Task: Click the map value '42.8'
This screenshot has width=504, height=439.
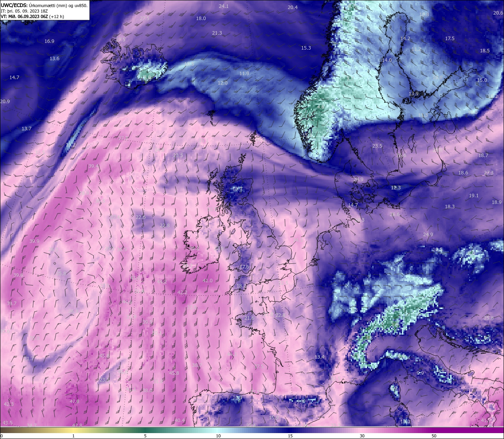Action: 78,426
